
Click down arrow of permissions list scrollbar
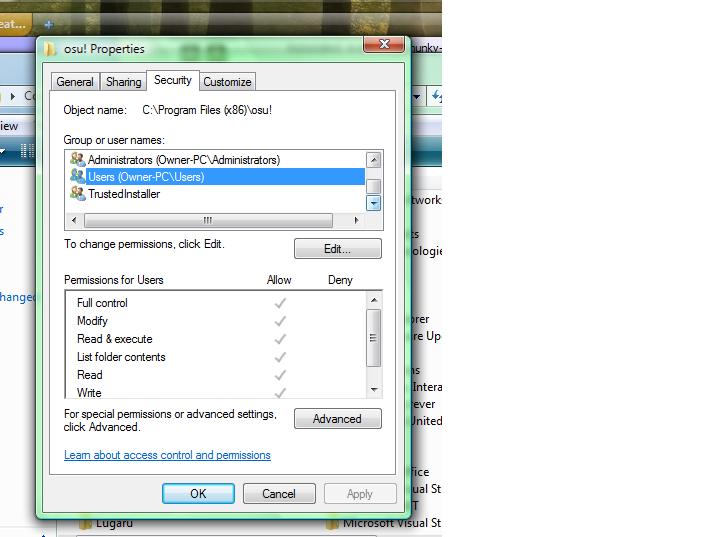point(374,390)
